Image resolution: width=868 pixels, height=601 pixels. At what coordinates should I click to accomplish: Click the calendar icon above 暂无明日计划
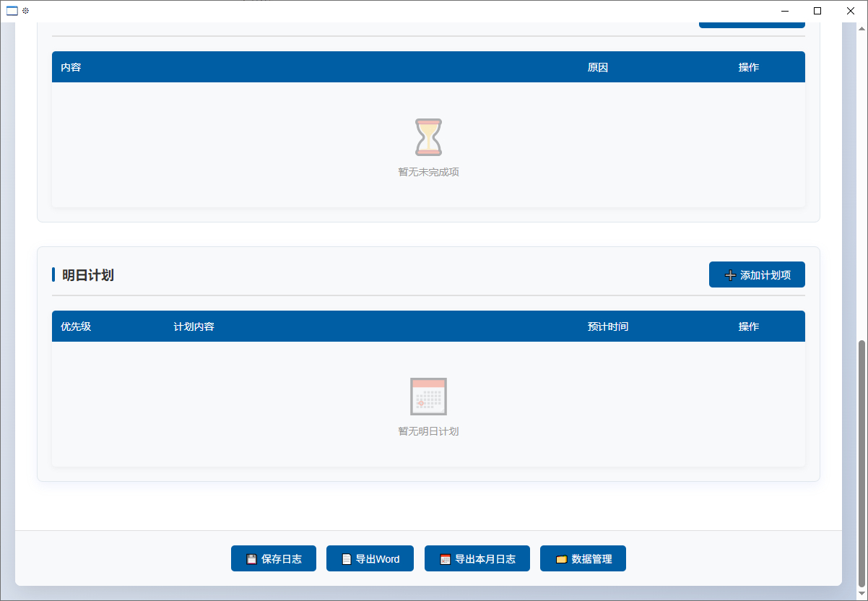[x=428, y=396]
